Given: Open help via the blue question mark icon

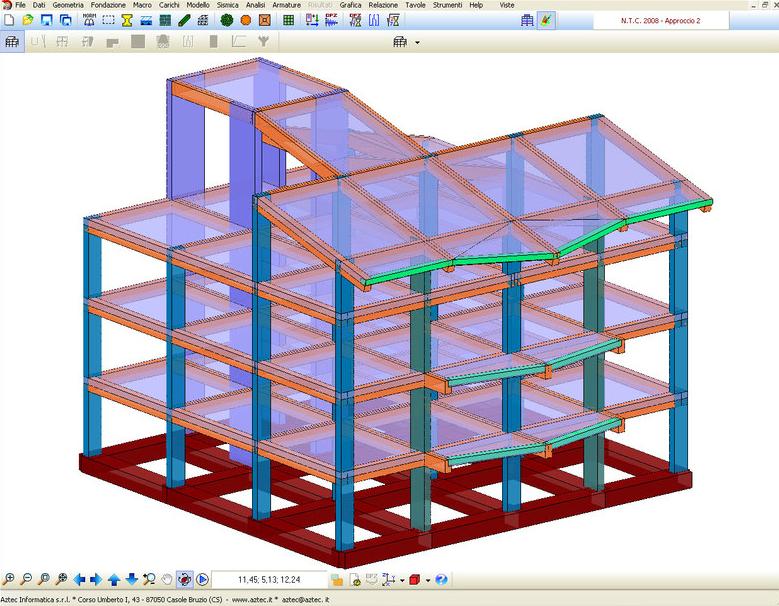Looking at the screenshot, I should (441, 579).
